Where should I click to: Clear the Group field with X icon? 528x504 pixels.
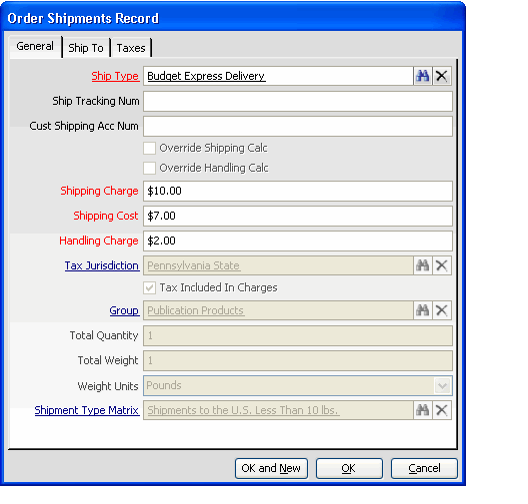coord(441,310)
